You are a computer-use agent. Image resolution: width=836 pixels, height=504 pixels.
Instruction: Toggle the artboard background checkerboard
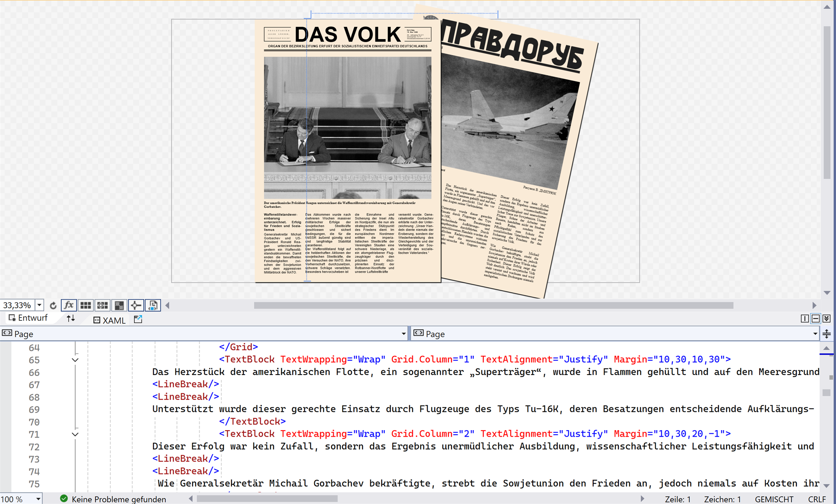(x=119, y=305)
